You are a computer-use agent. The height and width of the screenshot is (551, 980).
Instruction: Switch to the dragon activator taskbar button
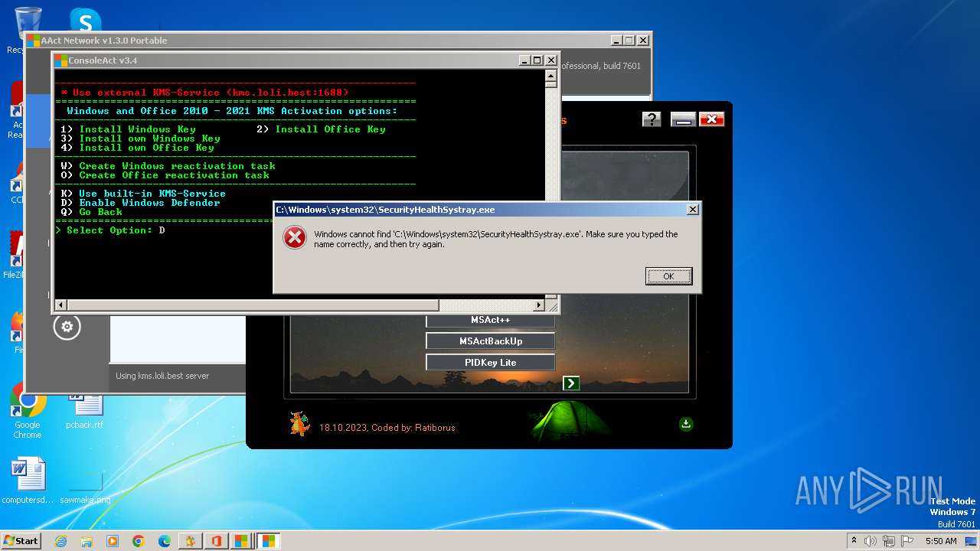pyautogui.click(x=190, y=541)
